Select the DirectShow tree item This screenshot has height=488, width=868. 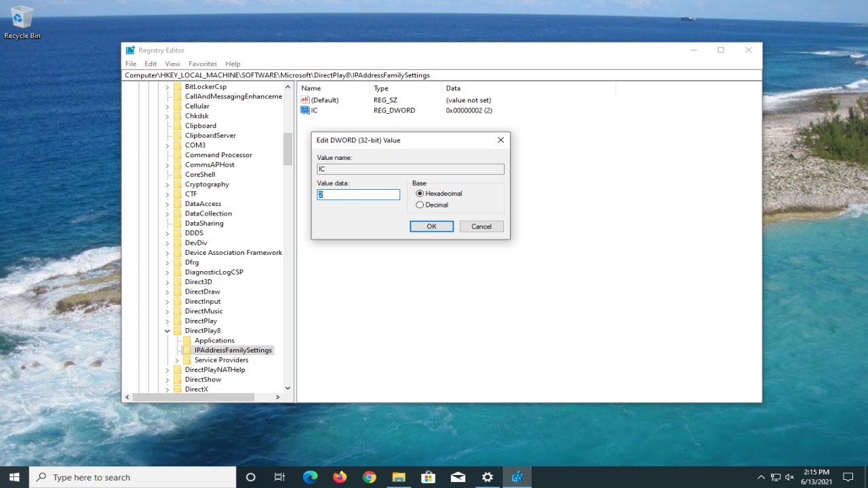(203, 380)
